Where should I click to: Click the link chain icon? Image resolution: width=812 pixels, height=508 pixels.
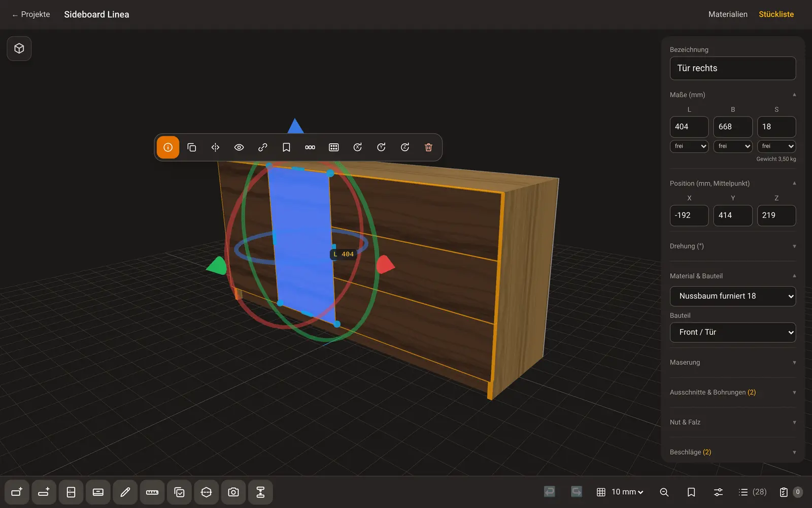263,147
